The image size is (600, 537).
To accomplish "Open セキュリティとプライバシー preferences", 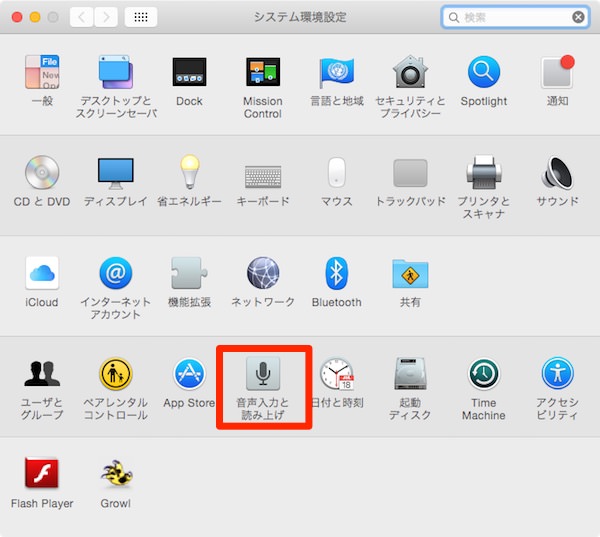I will coord(410,72).
